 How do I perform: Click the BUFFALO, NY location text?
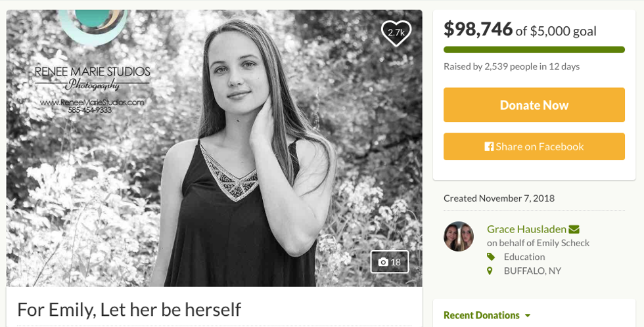click(x=532, y=271)
